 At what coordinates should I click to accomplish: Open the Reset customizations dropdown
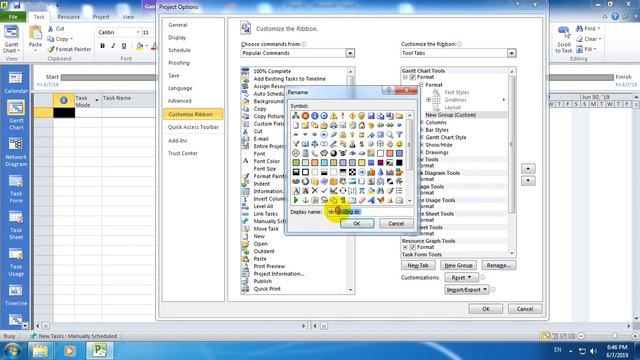click(461, 277)
